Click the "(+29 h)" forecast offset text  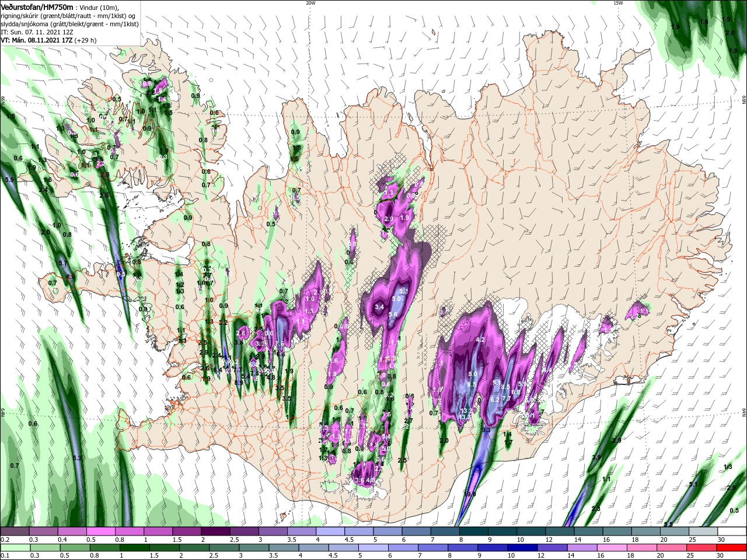tap(85, 40)
